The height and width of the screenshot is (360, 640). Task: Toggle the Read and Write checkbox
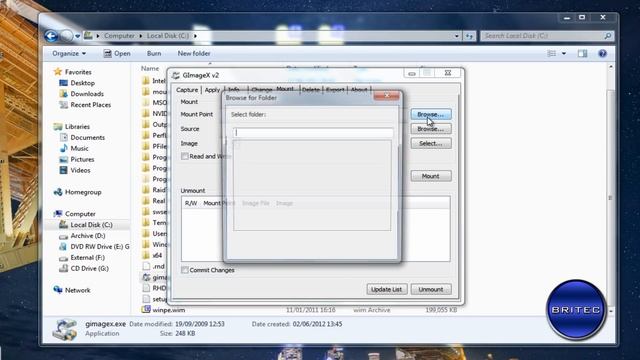(185, 156)
